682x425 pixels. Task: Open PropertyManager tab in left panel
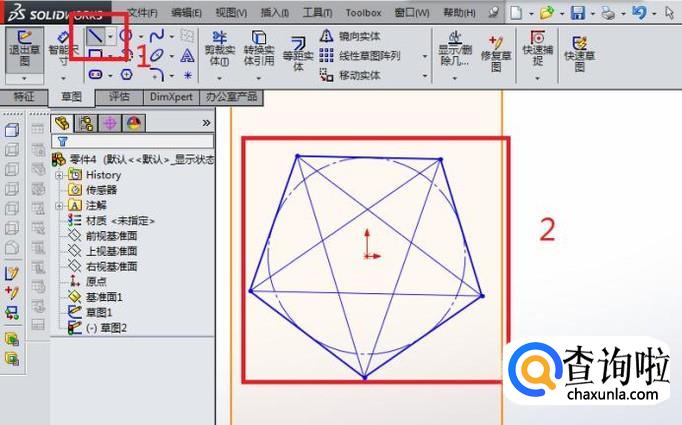click(86, 124)
